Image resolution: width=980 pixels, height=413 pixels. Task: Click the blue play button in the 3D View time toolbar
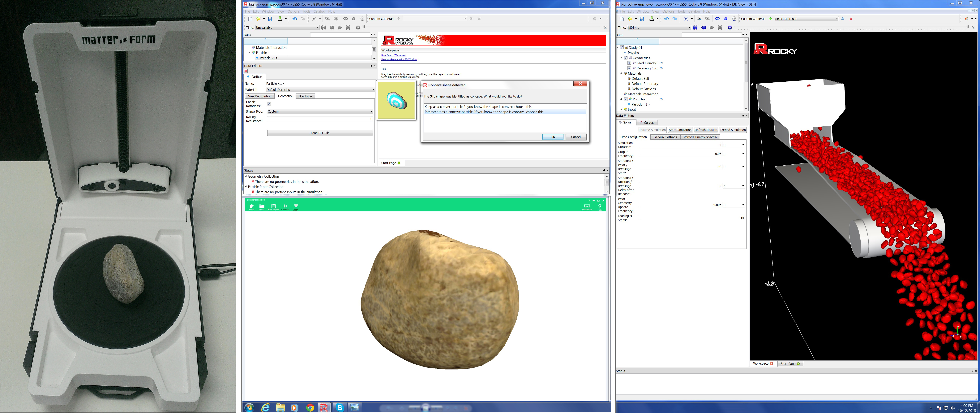730,27
